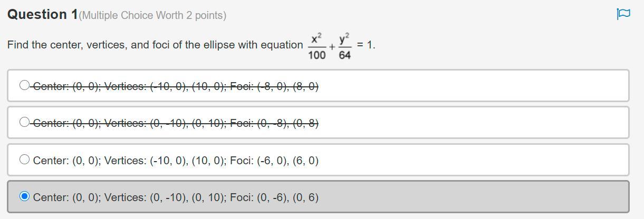Click the y² over 64 fraction

(x=344, y=46)
